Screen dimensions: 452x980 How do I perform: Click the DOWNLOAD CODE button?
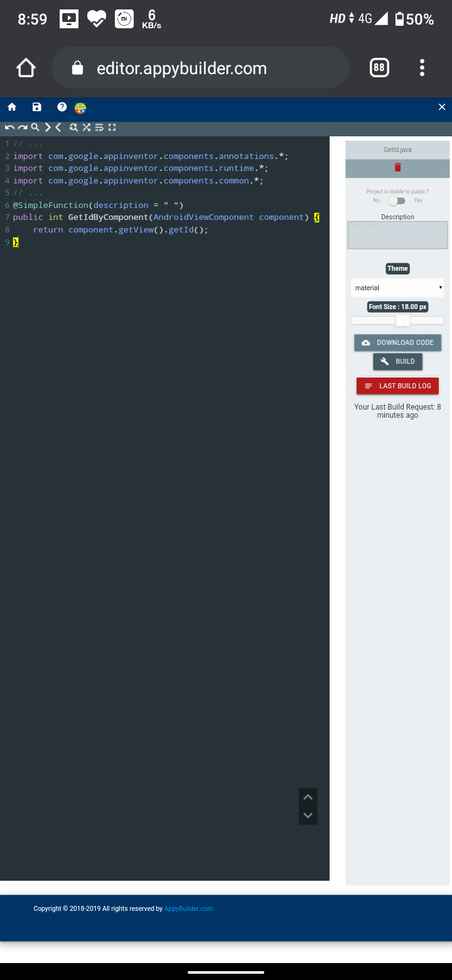pyautogui.click(x=397, y=342)
